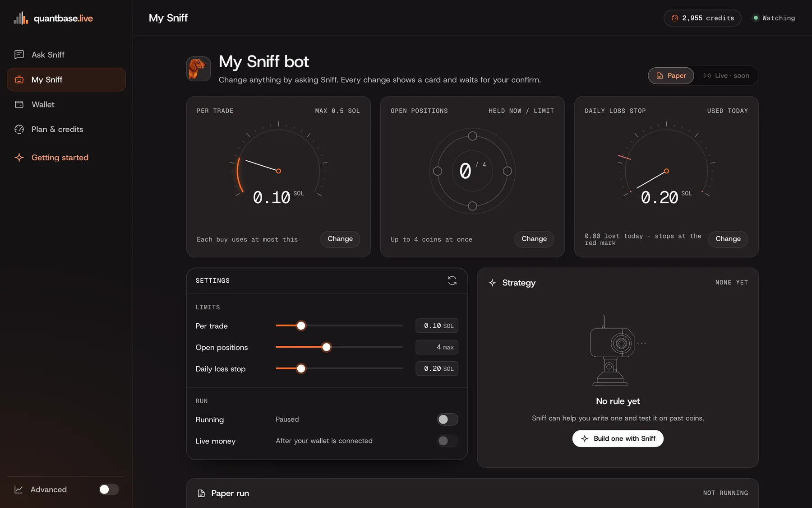Click the security camera illustration
Image resolution: width=812 pixels, height=508 pixels.
[618, 351]
